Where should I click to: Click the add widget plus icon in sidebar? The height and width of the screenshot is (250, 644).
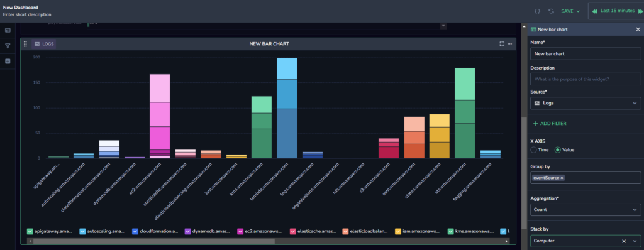tap(8, 61)
